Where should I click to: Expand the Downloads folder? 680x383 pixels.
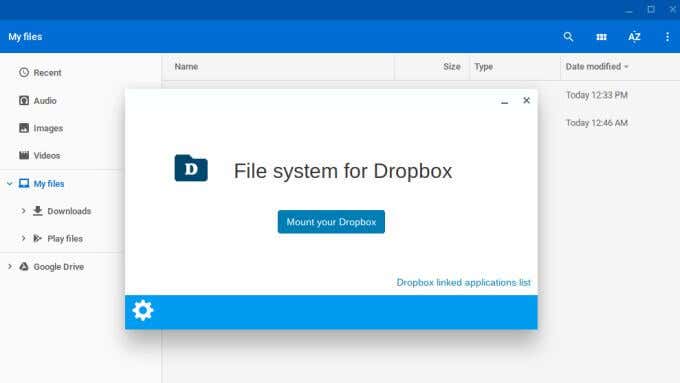[23, 211]
